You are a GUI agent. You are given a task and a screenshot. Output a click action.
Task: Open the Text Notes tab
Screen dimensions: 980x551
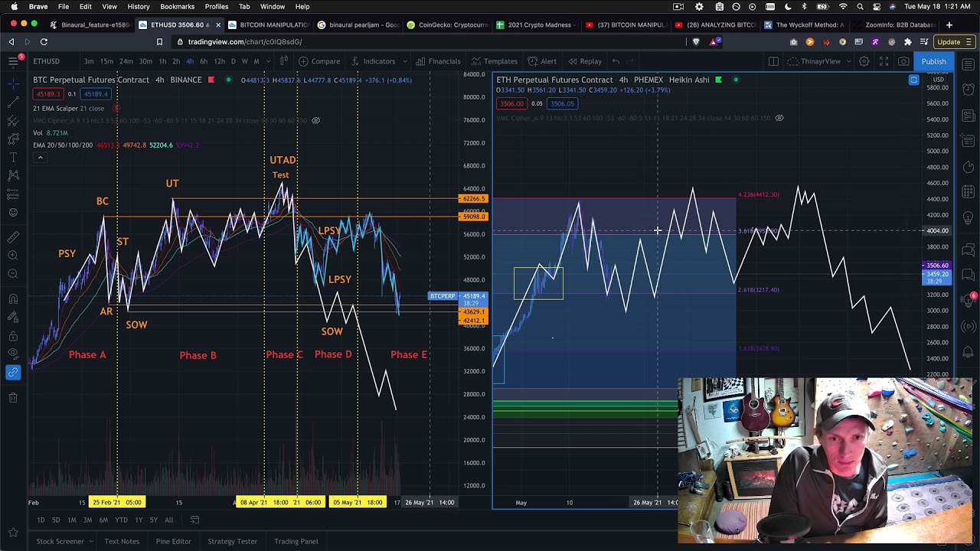122,542
